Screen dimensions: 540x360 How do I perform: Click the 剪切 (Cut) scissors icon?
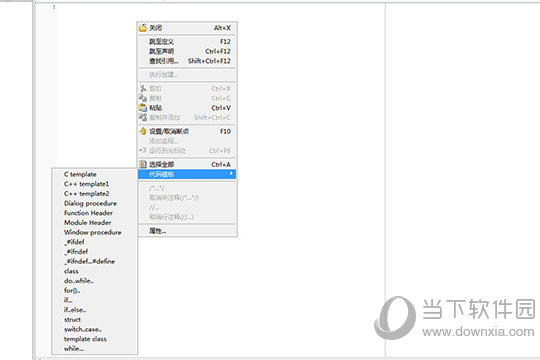[143, 89]
